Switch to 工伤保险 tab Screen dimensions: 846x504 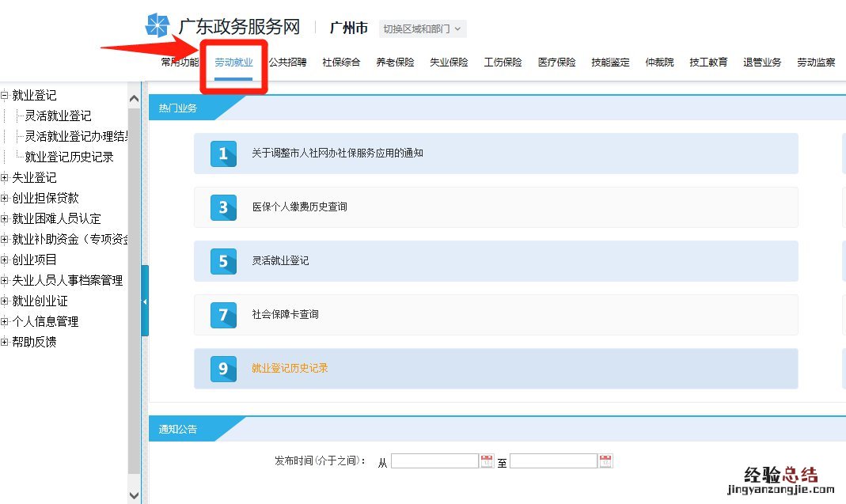(x=503, y=62)
